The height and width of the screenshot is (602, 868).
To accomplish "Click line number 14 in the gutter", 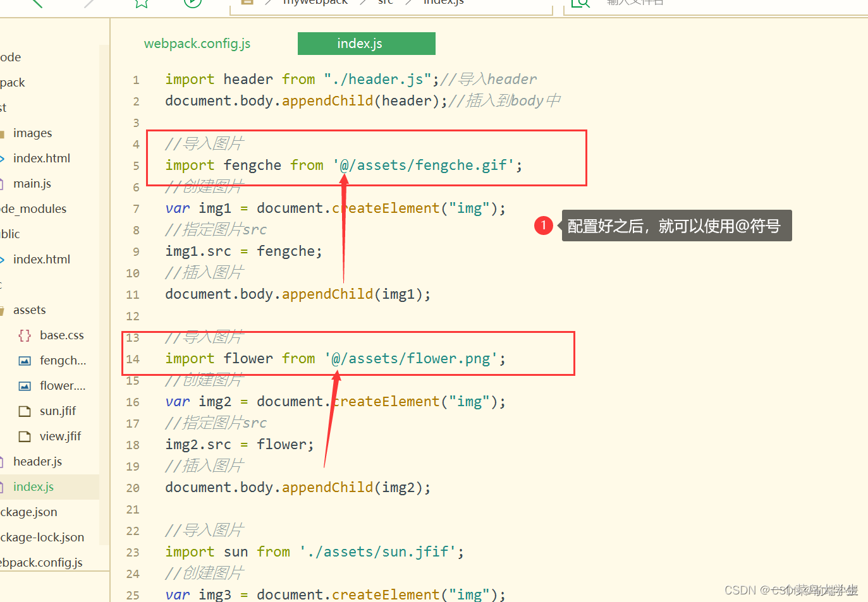I will (x=133, y=359).
